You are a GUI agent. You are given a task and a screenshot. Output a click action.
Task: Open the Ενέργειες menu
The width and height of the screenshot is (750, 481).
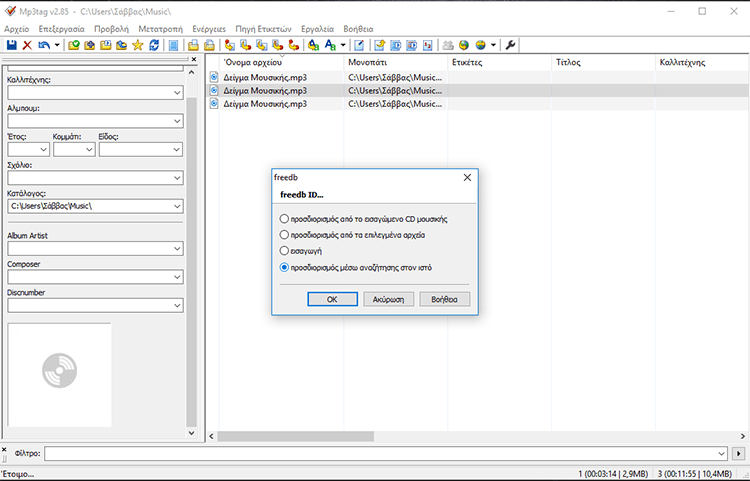(209, 29)
